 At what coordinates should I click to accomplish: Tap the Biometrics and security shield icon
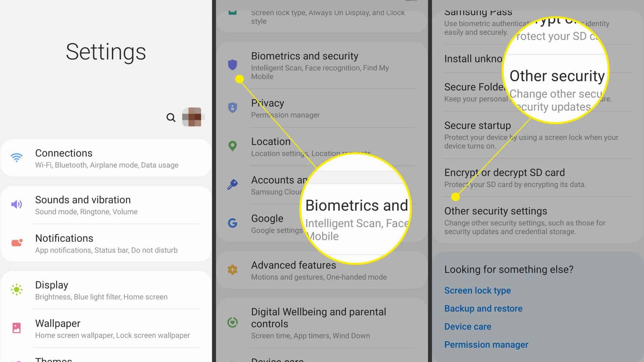tap(232, 65)
